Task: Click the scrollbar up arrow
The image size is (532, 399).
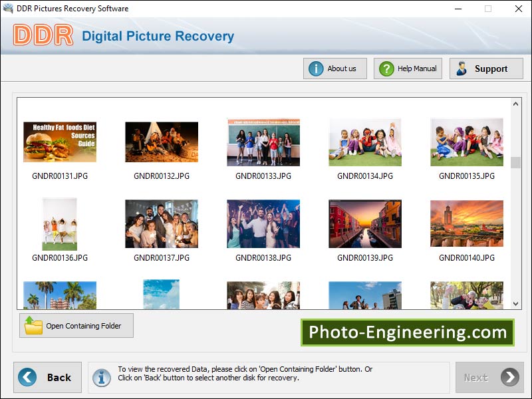Action: coord(515,103)
